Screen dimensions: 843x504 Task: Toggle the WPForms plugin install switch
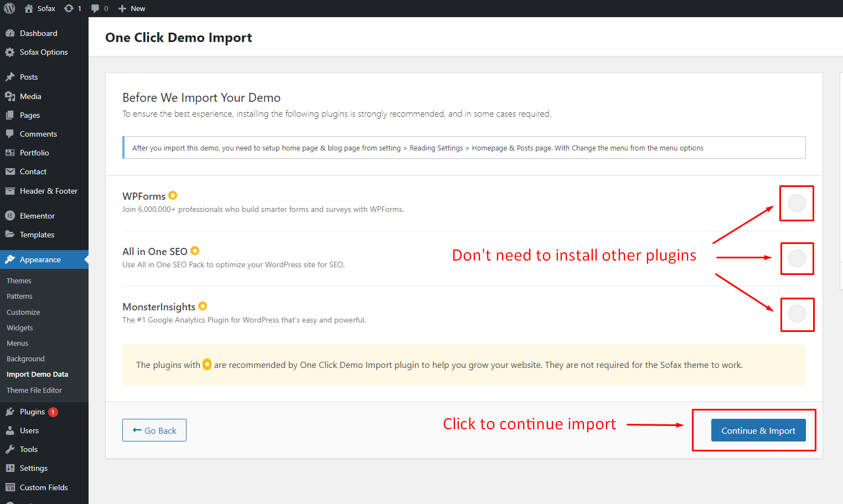797,203
